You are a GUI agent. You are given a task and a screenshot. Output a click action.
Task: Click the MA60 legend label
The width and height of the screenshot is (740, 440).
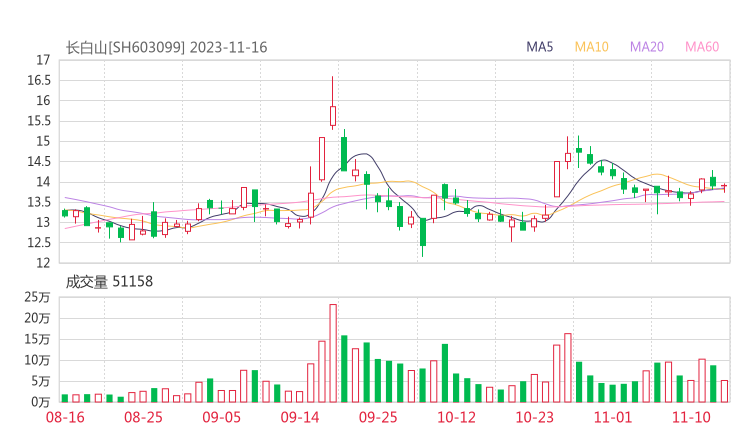pyautogui.click(x=702, y=47)
